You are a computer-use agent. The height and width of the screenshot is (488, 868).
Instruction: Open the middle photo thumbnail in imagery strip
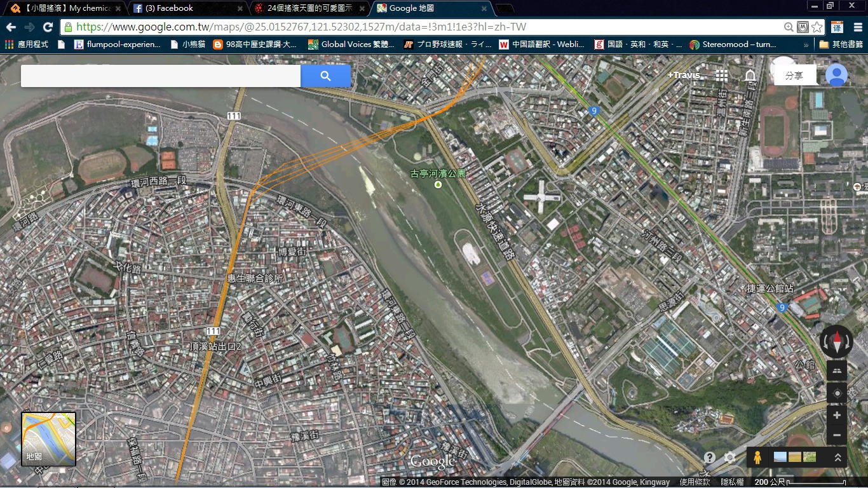pos(795,457)
